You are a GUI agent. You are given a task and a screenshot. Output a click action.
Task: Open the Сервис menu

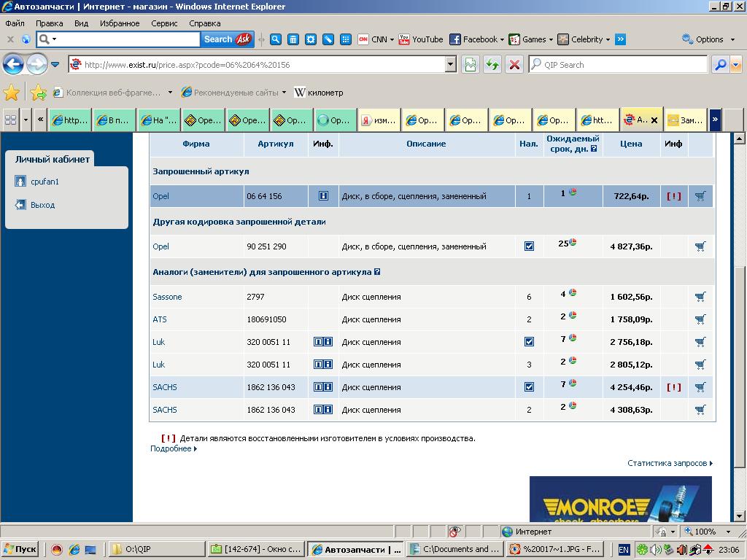coord(164,23)
